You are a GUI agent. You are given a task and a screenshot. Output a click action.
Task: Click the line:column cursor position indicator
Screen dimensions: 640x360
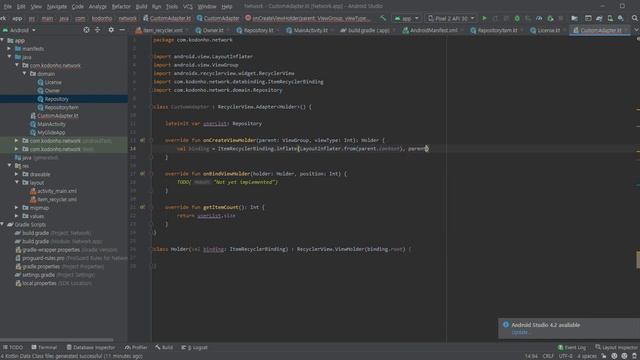point(531,356)
